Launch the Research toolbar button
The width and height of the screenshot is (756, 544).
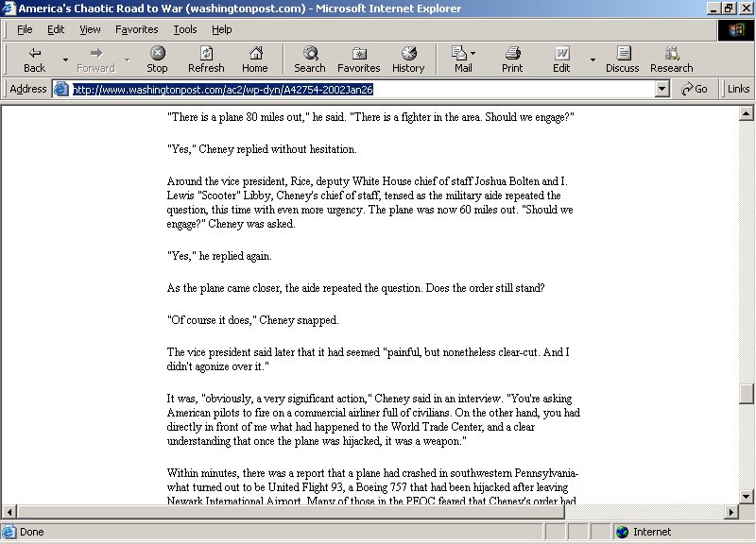pos(671,59)
